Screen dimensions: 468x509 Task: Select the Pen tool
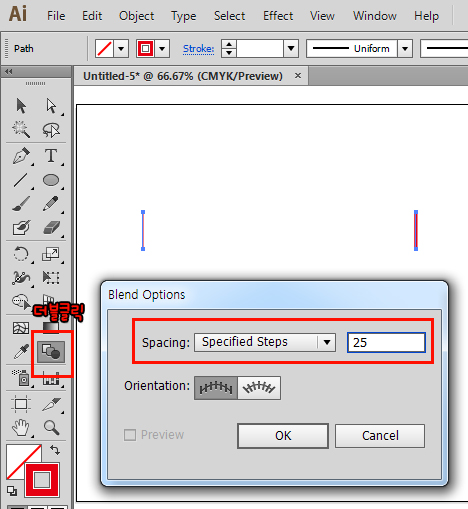tap(21, 155)
